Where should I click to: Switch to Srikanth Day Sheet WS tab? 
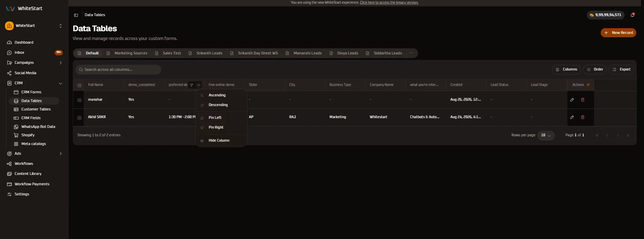pos(254,53)
